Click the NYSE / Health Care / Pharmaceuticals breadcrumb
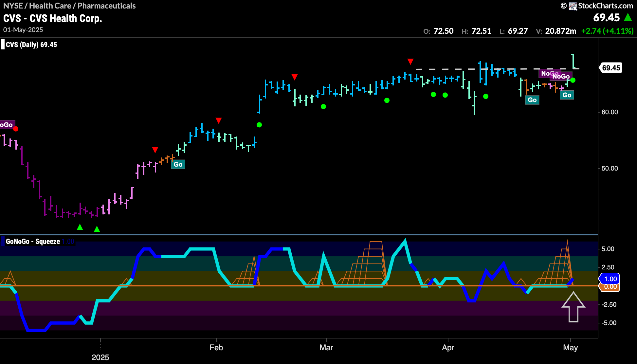637x364 pixels. click(69, 6)
